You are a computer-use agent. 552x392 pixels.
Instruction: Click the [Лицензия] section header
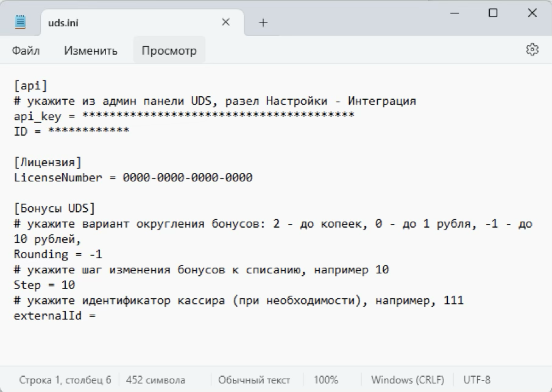[48, 162]
